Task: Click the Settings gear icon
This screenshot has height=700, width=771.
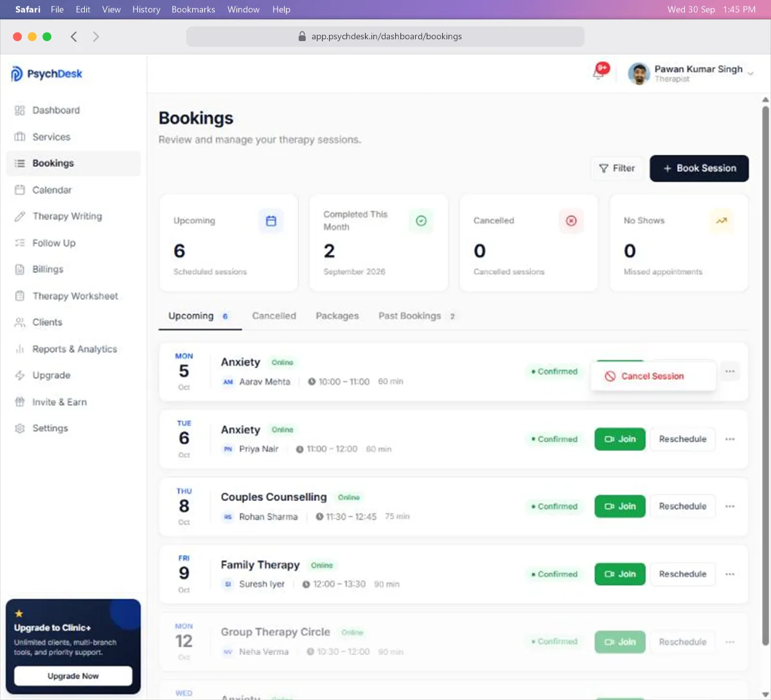Action: coord(20,428)
